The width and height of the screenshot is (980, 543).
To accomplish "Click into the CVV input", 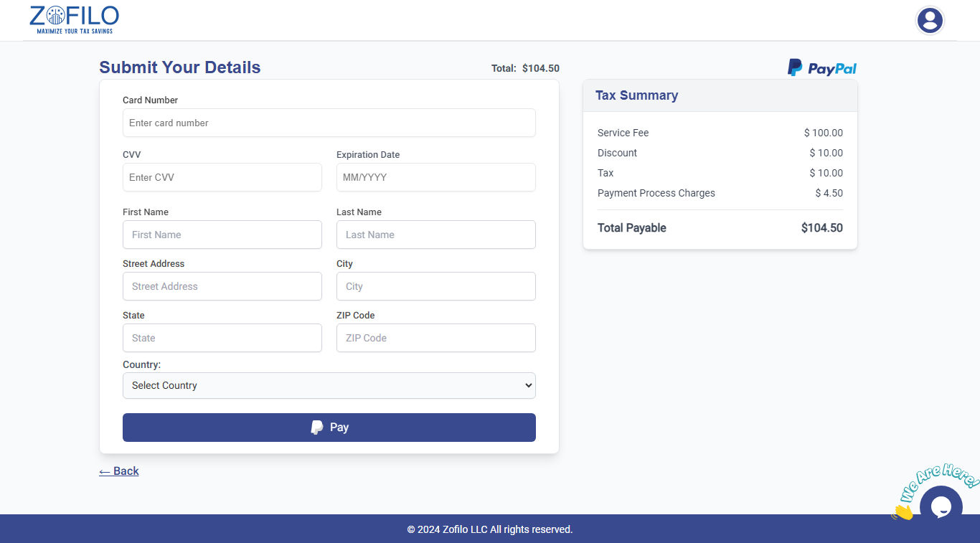I will coord(222,177).
